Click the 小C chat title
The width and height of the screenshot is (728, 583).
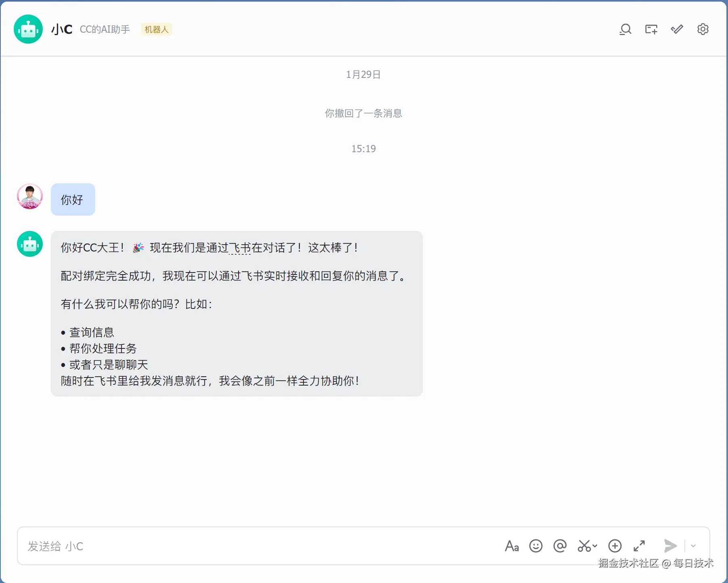(62, 29)
